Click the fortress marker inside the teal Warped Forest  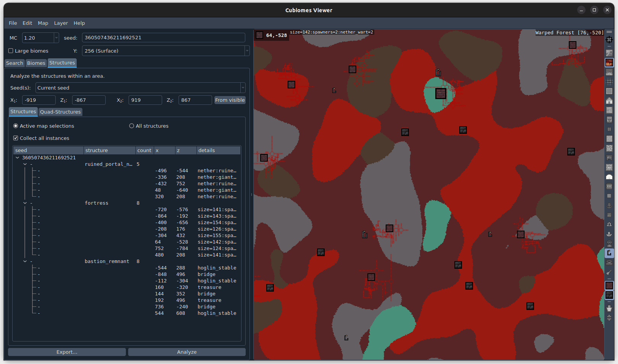[441, 93]
